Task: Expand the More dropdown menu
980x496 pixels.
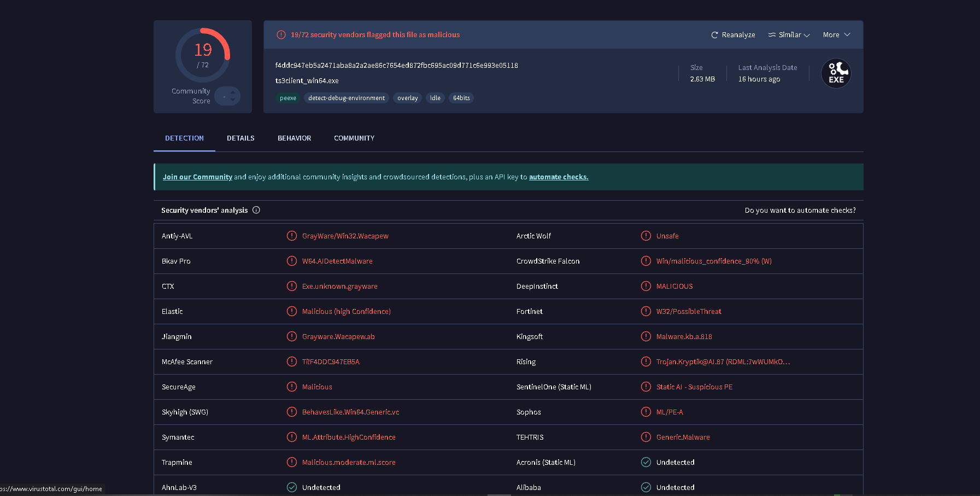Action: coord(837,35)
